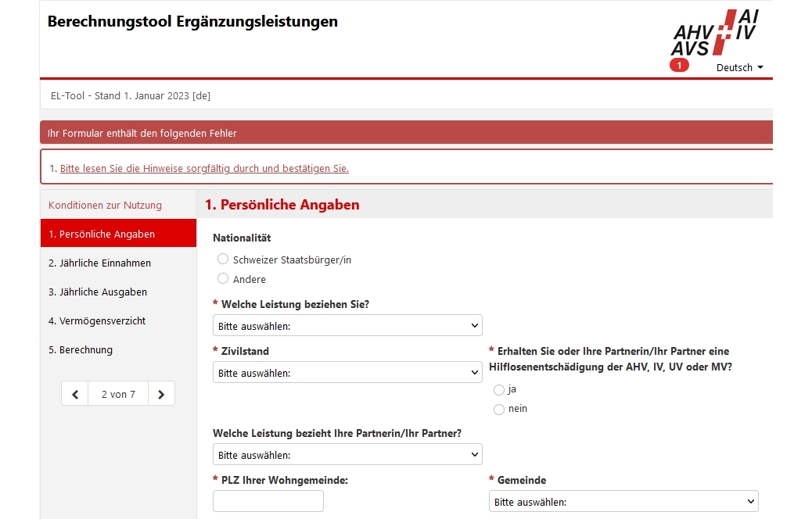The height and width of the screenshot is (519, 812).
Task: Select Andere nationality option
Action: (x=223, y=279)
